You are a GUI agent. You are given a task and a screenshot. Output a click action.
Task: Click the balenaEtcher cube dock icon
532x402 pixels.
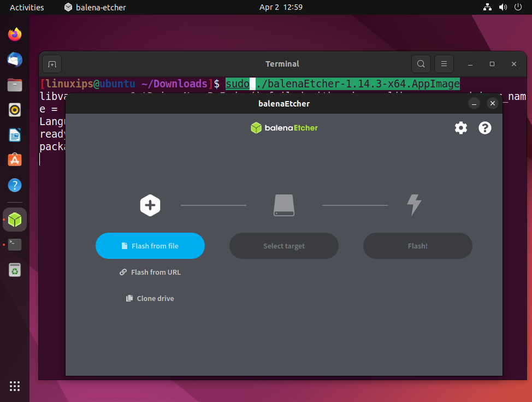[x=15, y=220]
